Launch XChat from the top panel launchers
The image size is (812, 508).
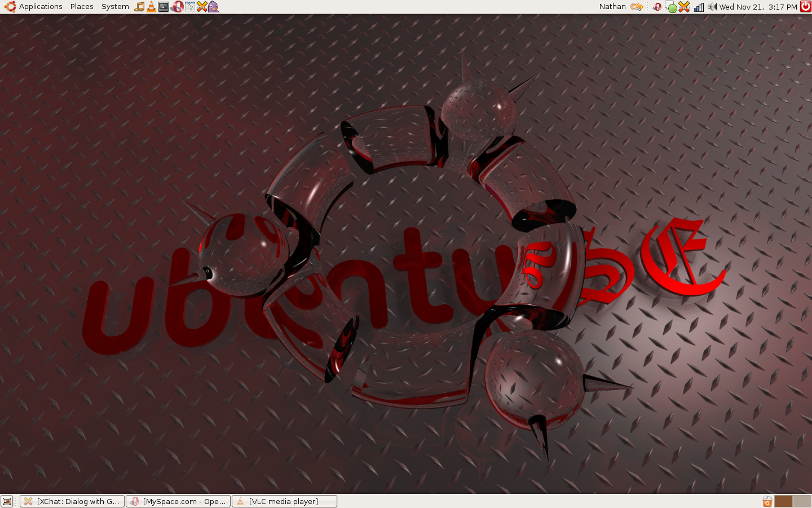click(202, 7)
